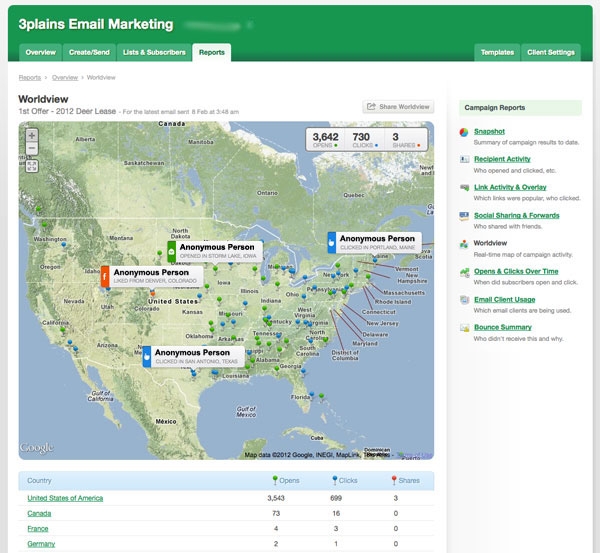
Task: Click the 730 Clicks counter on map
Action: 364,140
